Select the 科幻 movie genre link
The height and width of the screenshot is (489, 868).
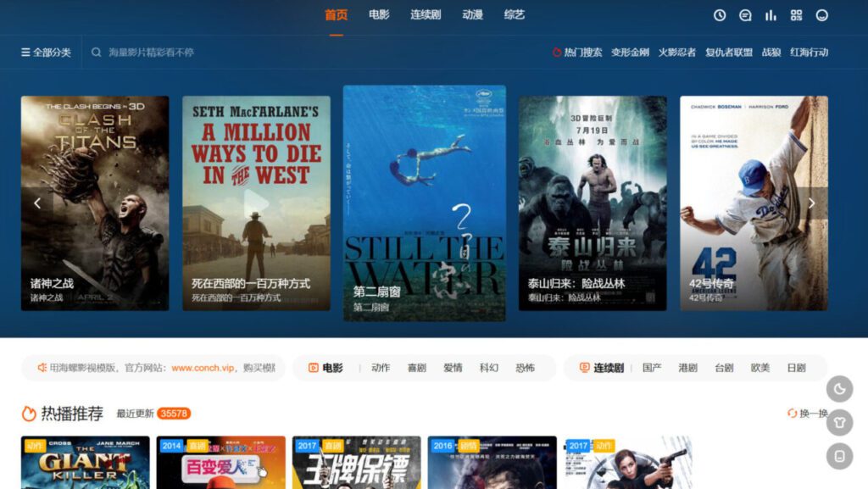(x=489, y=368)
